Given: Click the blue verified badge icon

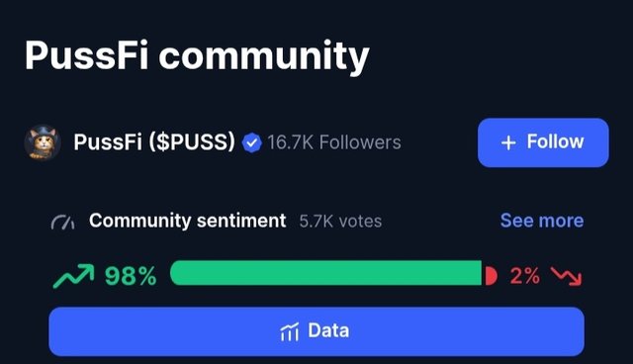Looking at the screenshot, I should point(252,142).
